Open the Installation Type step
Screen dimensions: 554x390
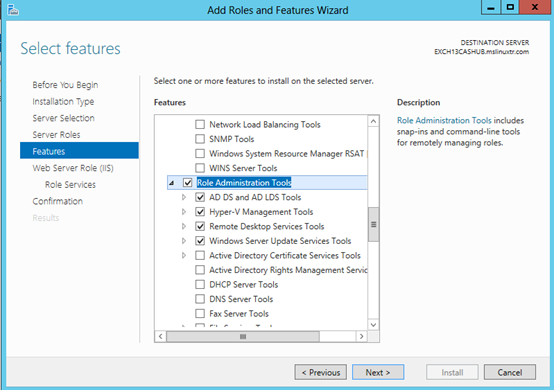click(63, 102)
